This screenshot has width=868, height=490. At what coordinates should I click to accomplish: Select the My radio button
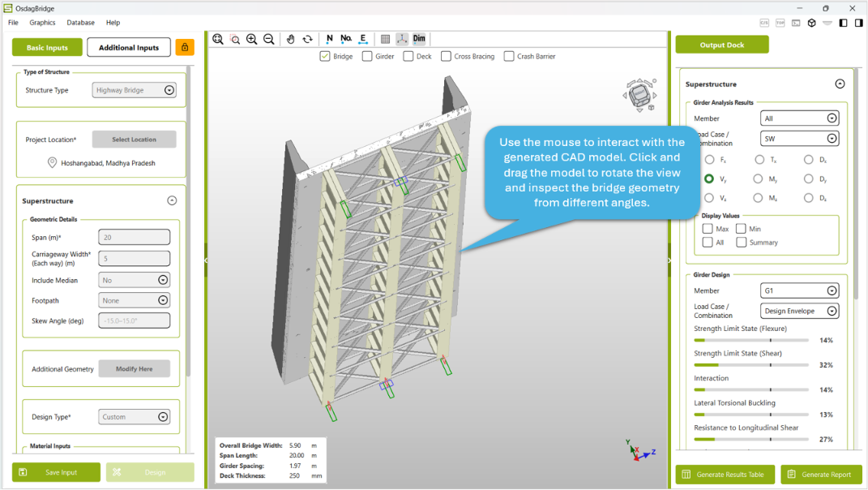click(x=758, y=178)
